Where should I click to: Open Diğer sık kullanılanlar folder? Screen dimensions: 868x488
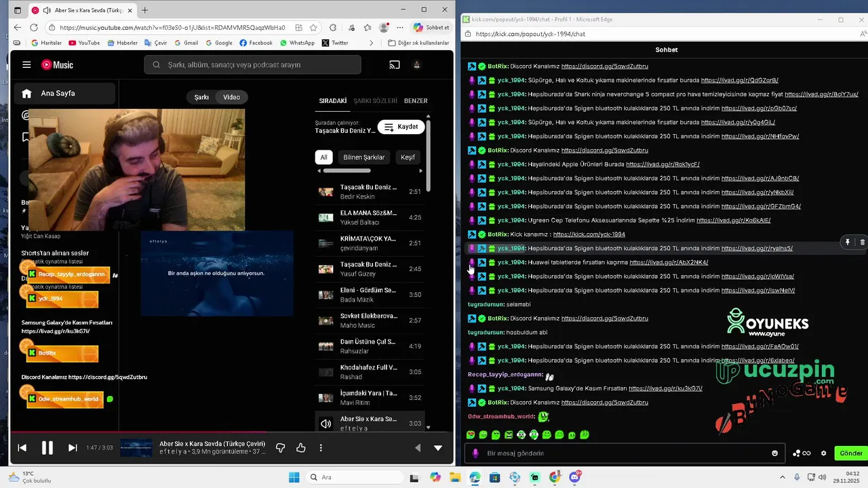418,43
